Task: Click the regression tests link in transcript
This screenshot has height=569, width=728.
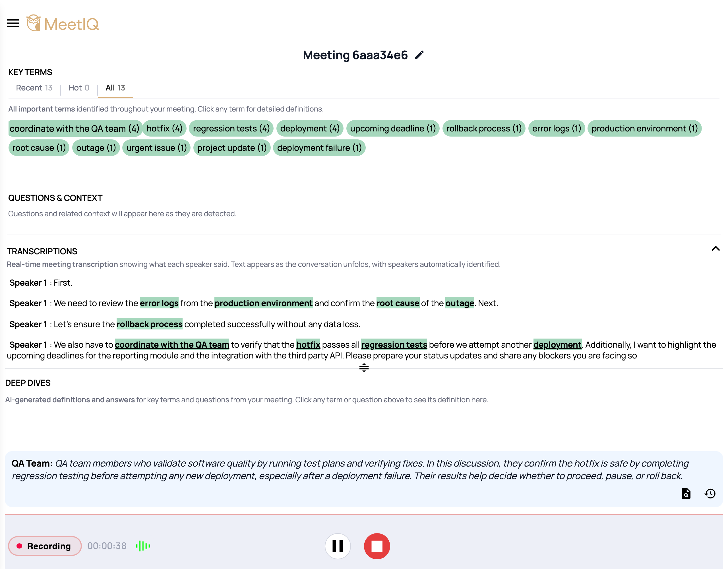Action: 394,345
